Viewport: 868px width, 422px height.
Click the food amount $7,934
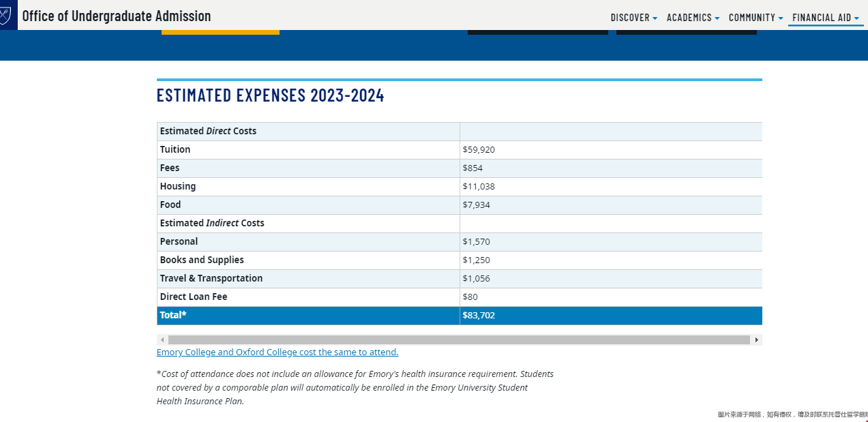tap(476, 205)
